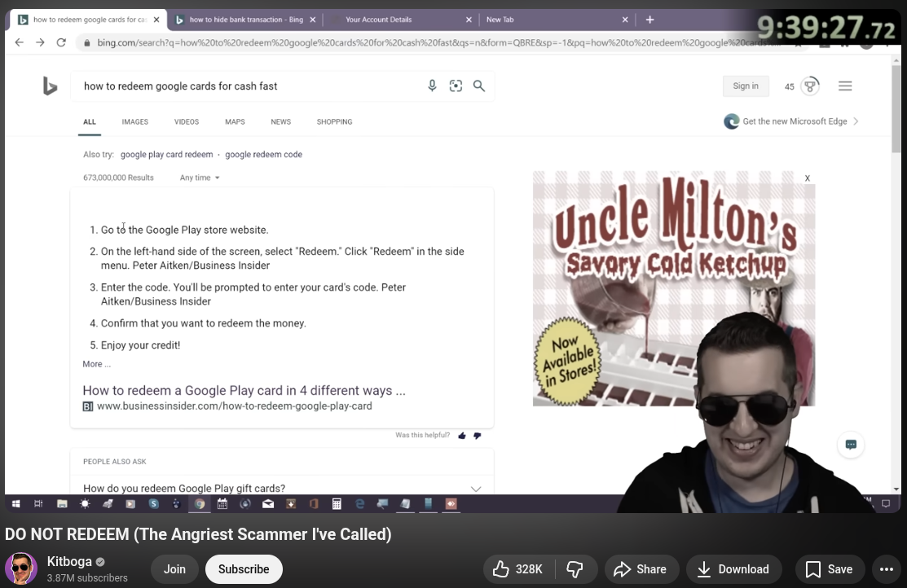Open How to redeem a Google Play card result
Viewport: 907px width, 588px height.
(244, 391)
